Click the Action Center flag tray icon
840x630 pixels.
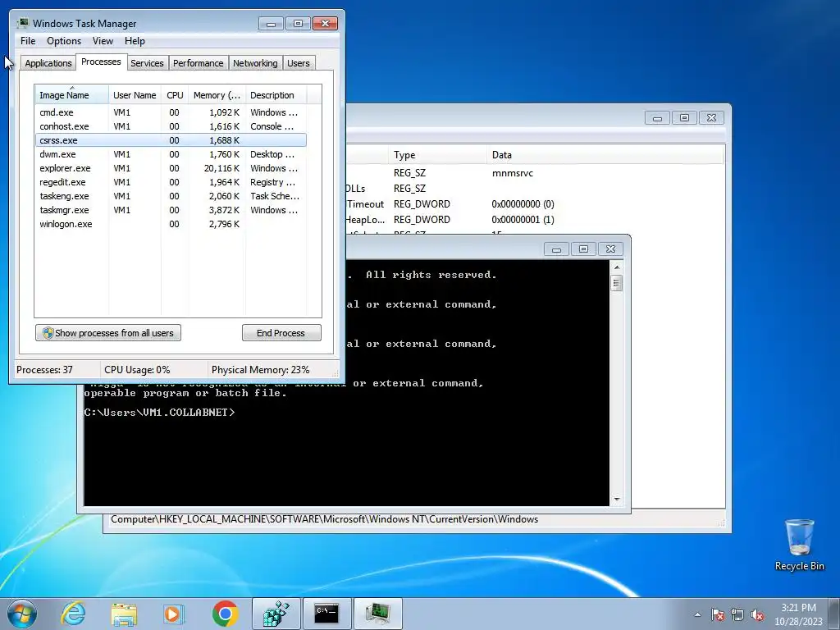tap(717, 614)
